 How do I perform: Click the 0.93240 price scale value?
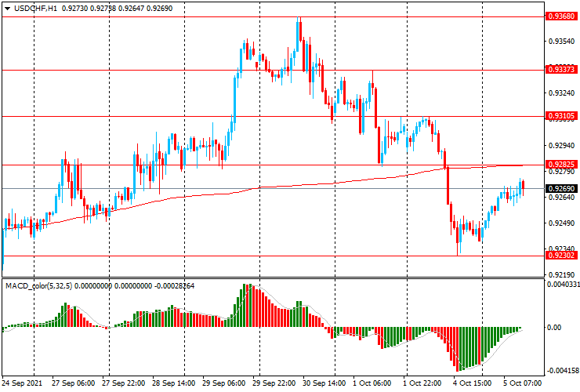coord(561,93)
